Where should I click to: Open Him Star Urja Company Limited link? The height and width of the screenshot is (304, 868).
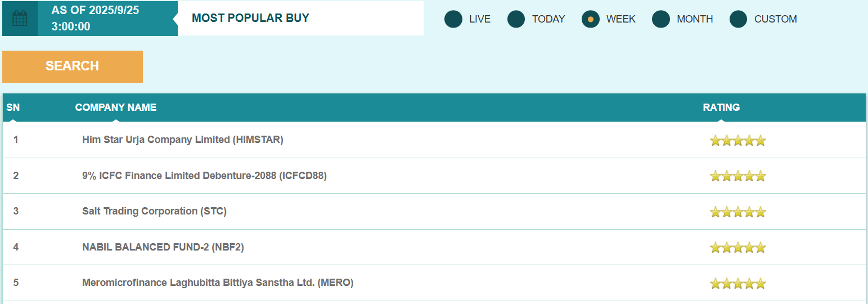(x=183, y=140)
